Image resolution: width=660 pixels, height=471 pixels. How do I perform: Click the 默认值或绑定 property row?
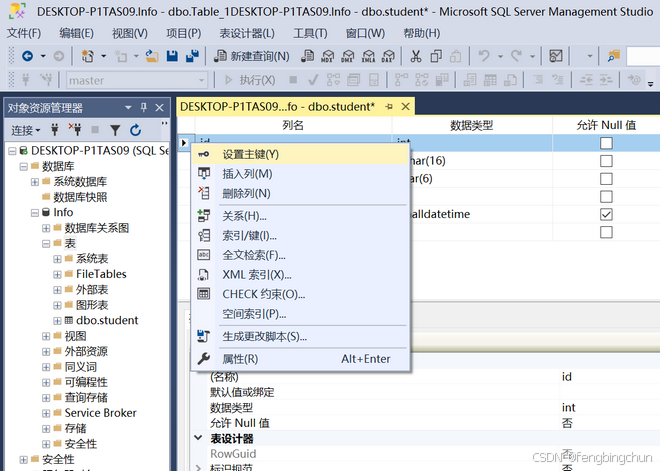pyautogui.click(x=425, y=392)
